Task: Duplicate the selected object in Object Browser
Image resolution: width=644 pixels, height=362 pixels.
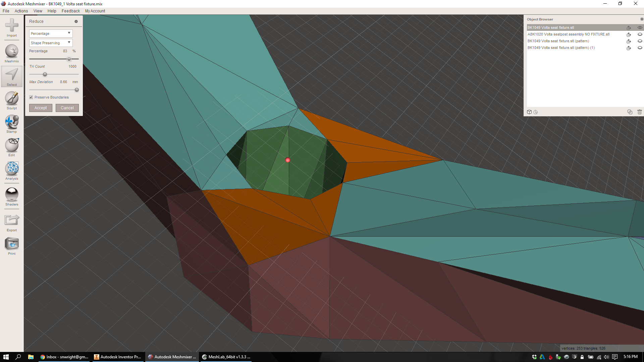Action: click(x=630, y=112)
